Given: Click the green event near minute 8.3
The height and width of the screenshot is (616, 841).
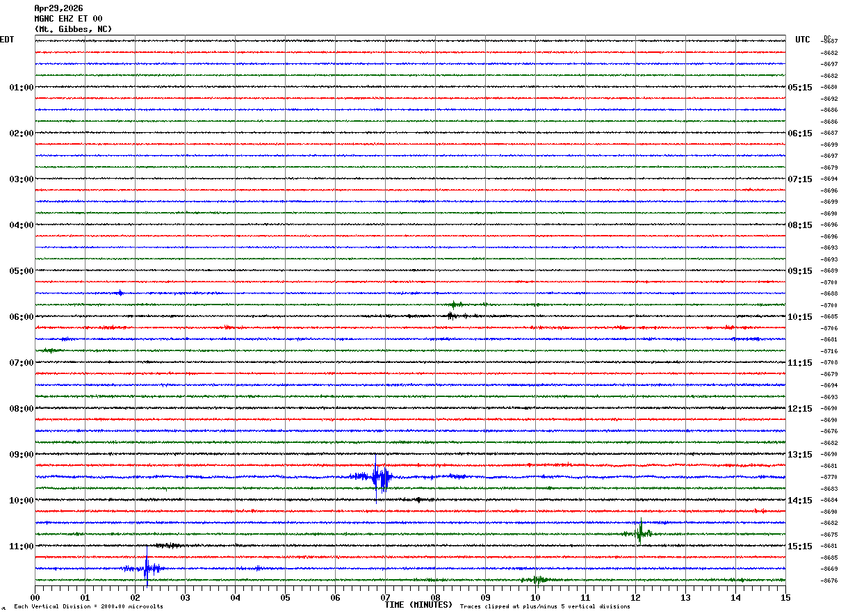Looking at the screenshot, I should (455, 305).
